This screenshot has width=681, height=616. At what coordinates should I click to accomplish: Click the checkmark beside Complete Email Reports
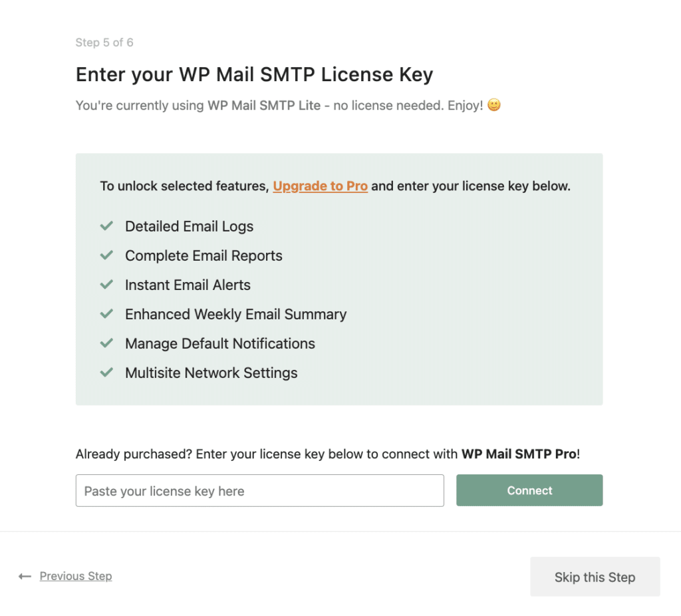[106, 255]
